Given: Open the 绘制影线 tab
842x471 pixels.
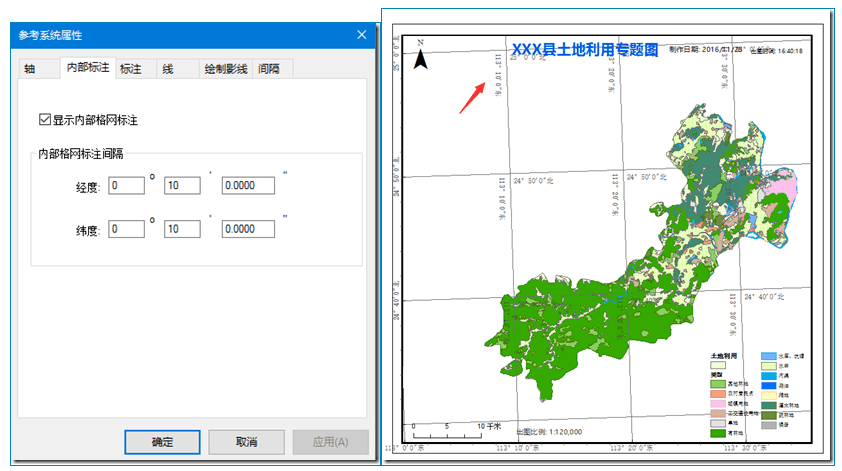Looking at the screenshot, I should coord(226,69).
